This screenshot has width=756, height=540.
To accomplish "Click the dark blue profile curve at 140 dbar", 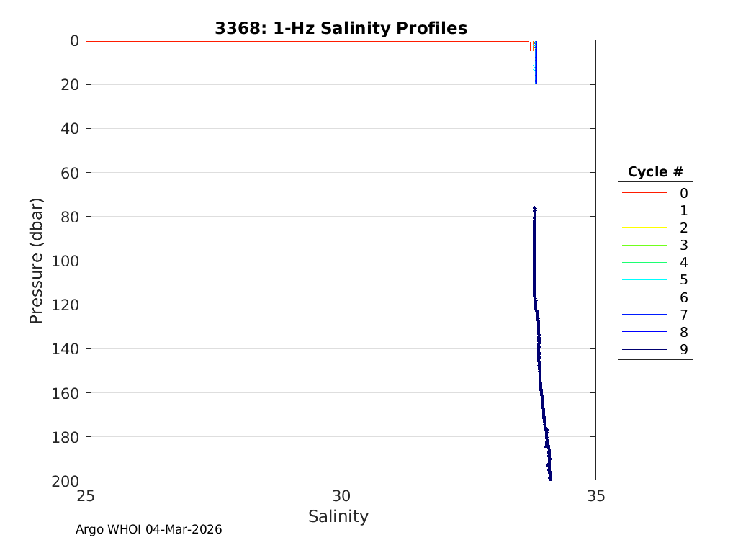I will 538,348.
